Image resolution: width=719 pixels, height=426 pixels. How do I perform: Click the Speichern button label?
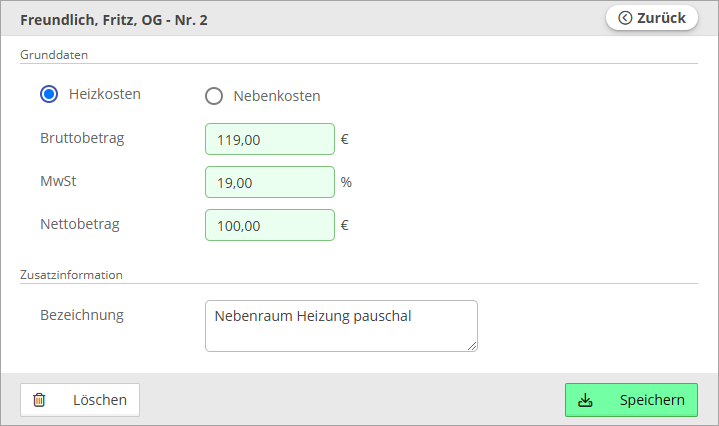[652, 400]
